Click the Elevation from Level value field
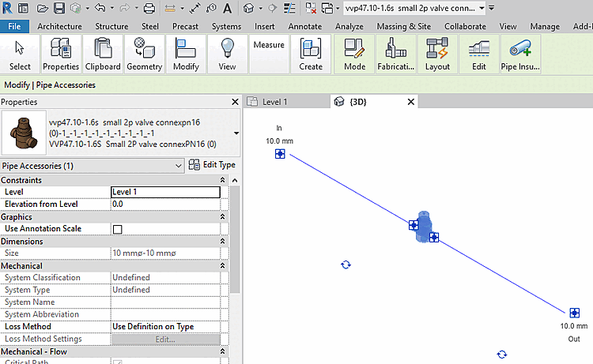 coord(165,204)
